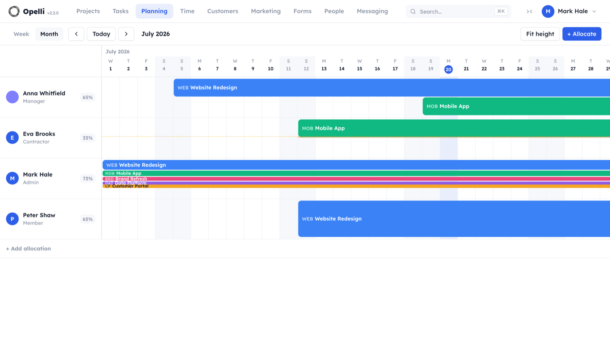Select Peter Shaw's Website Redesign bar
This screenshot has width=610, height=364.
tap(454, 219)
